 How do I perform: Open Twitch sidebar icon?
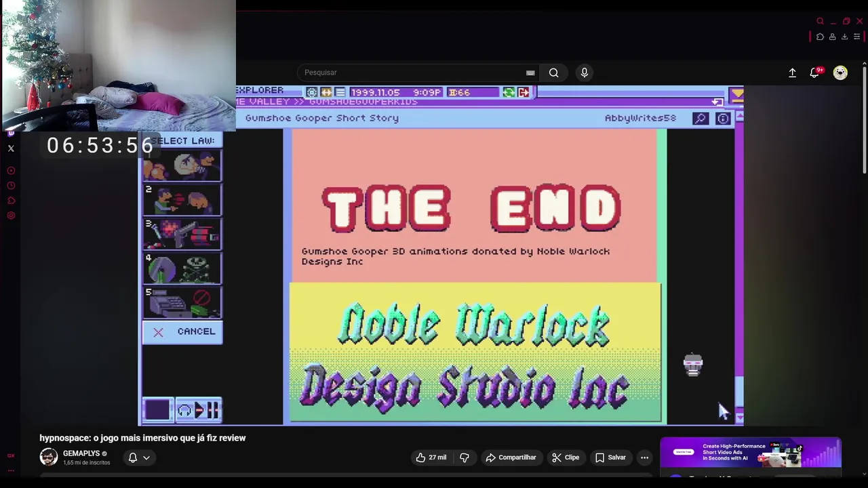(11, 134)
